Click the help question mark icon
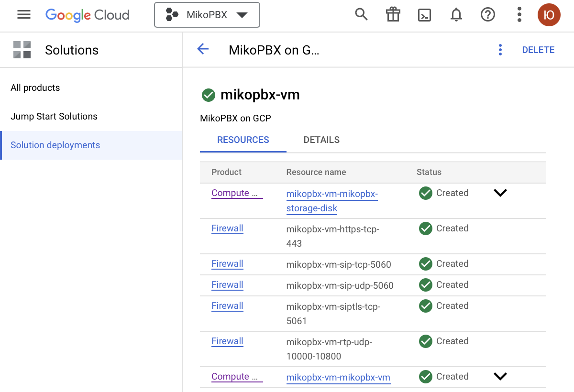 (x=487, y=15)
